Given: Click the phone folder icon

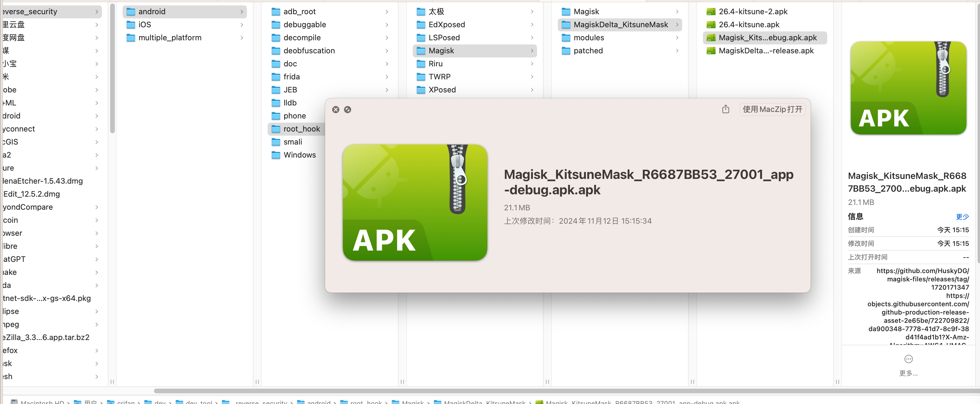Looking at the screenshot, I should click(x=276, y=116).
